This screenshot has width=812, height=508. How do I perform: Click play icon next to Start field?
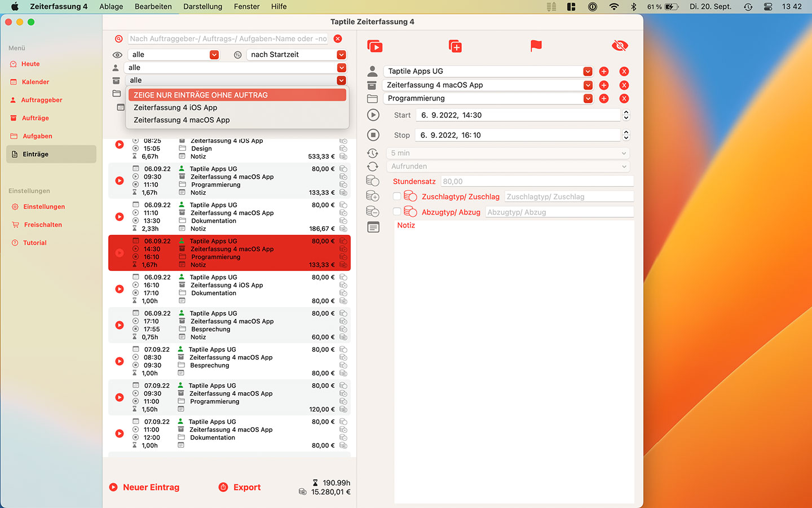373,115
